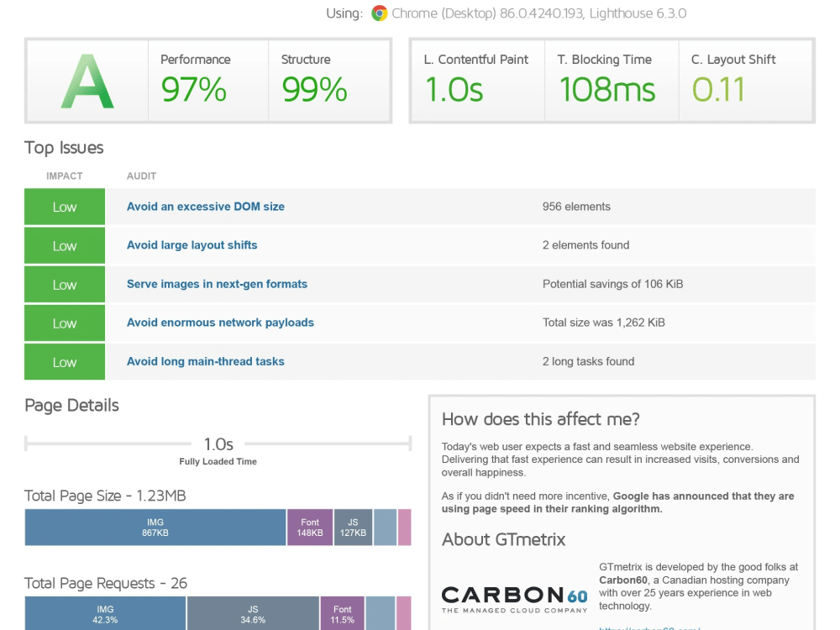Click the C. Layout Shift 0.11 value
840x630 pixels.
(x=718, y=90)
